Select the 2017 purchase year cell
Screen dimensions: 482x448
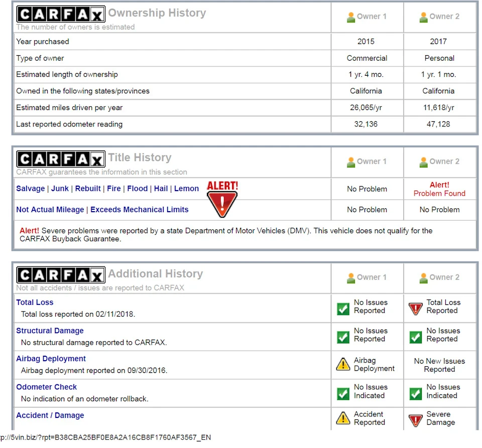[438, 42]
